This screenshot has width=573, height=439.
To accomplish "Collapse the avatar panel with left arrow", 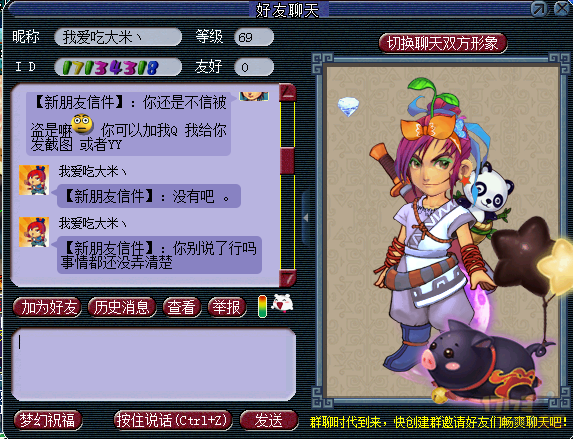I will click(306, 218).
